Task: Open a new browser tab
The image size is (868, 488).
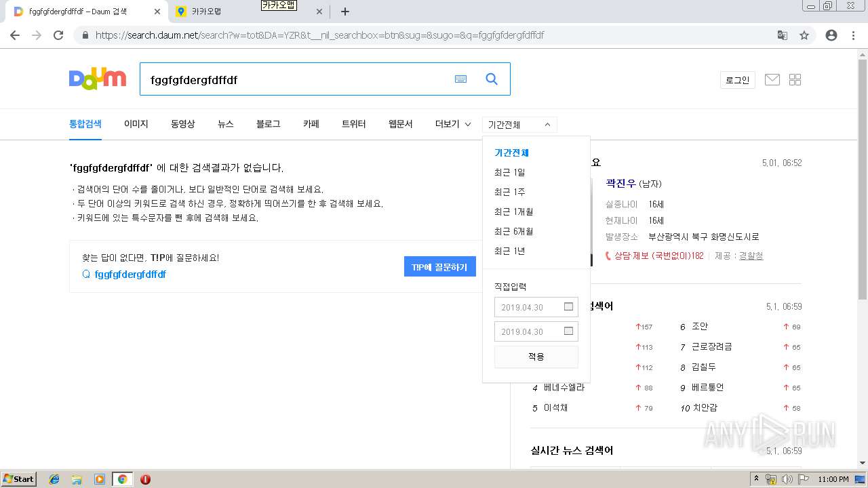Action: tap(344, 12)
